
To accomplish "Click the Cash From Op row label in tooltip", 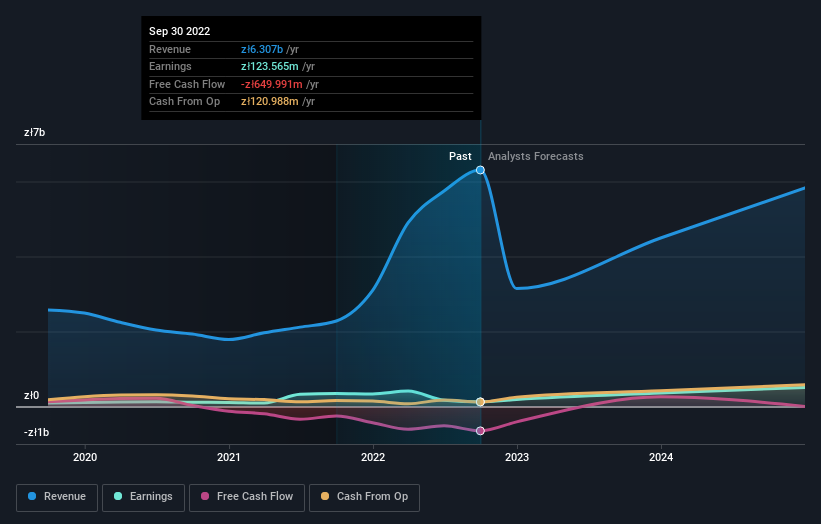I will pos(184,102).
